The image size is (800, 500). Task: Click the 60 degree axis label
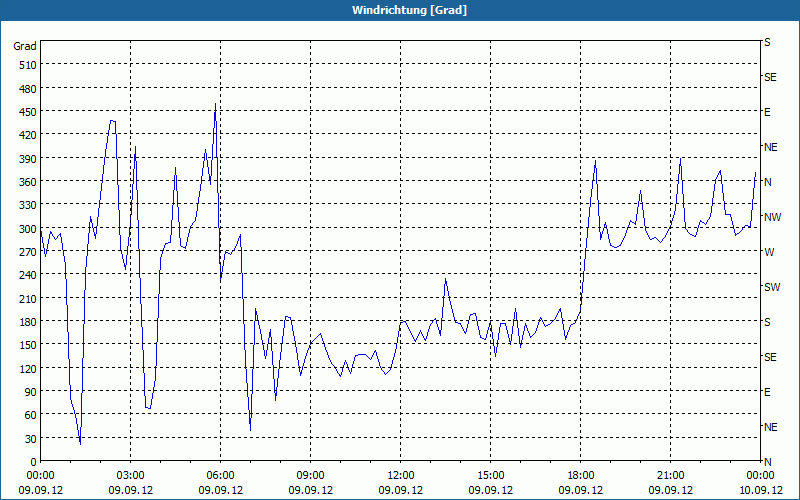31,415
